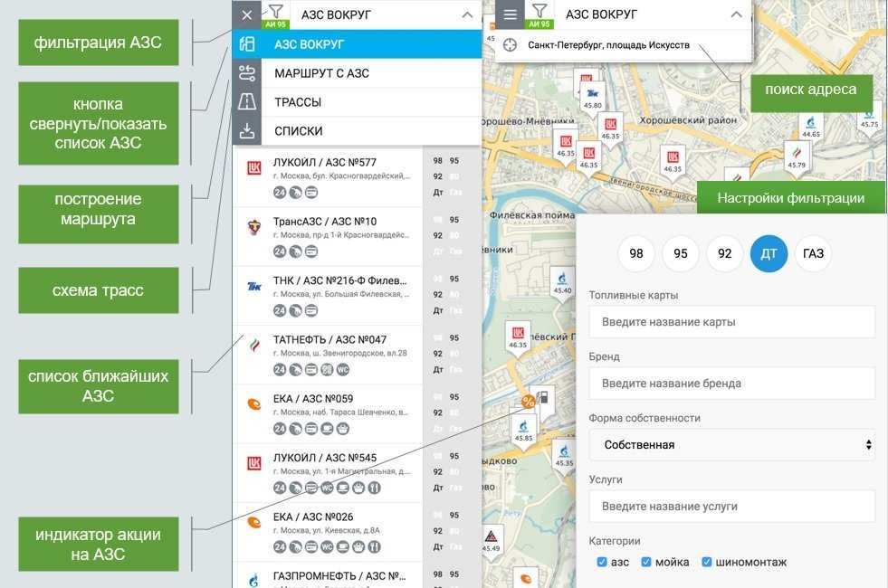Screen dimensions: 888x588
Task: Open ТНК / АЗС №216-Ф list entry
Action: click(x=329, y=296)
